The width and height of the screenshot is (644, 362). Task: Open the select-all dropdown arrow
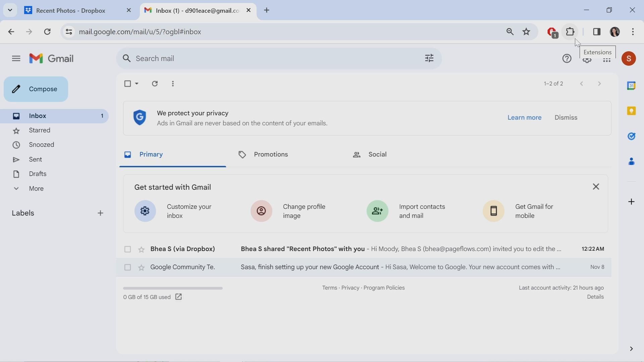coord(137,84)
